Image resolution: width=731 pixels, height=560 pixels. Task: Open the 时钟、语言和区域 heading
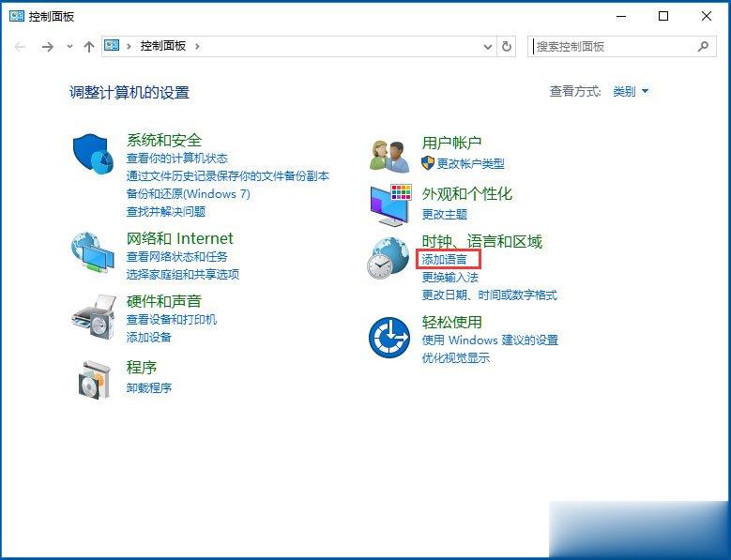(482, 241)
